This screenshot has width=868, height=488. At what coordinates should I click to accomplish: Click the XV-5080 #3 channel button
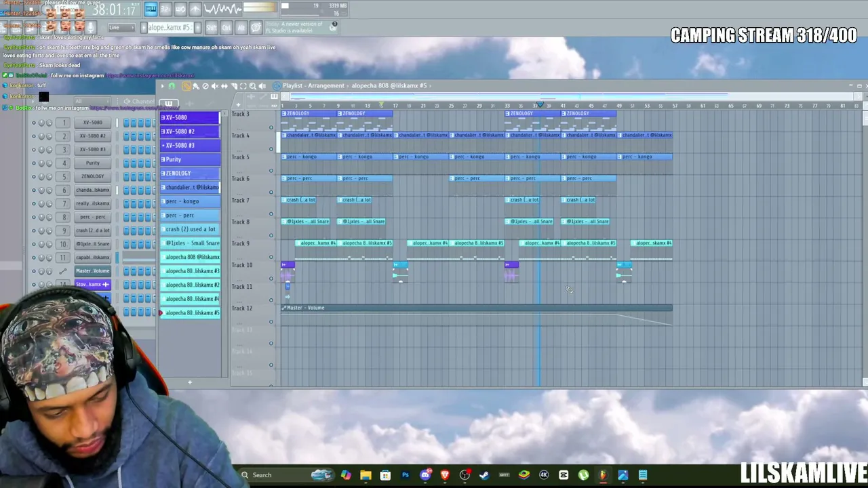pyautogui.click(x=93, y=149)
